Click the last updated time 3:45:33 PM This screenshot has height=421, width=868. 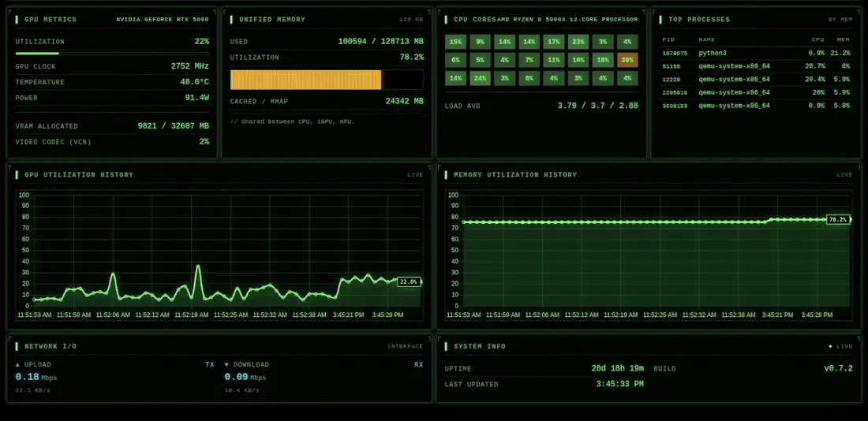620,384
